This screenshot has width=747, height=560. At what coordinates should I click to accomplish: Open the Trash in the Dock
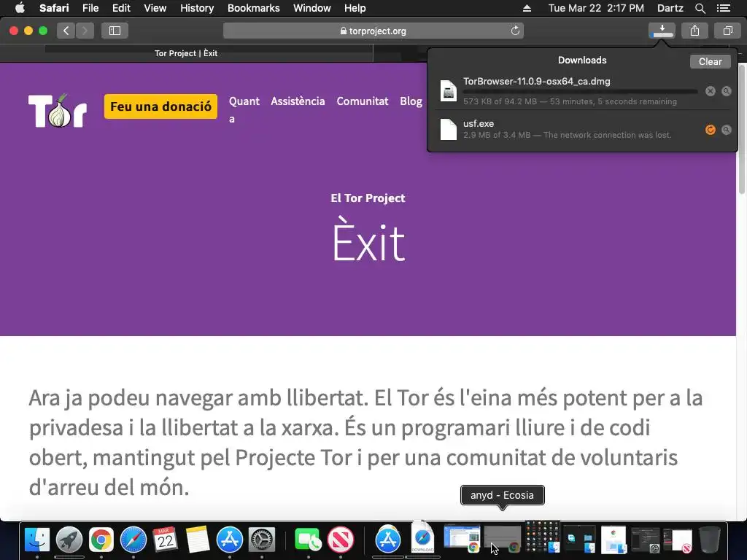tap(709, 540)
